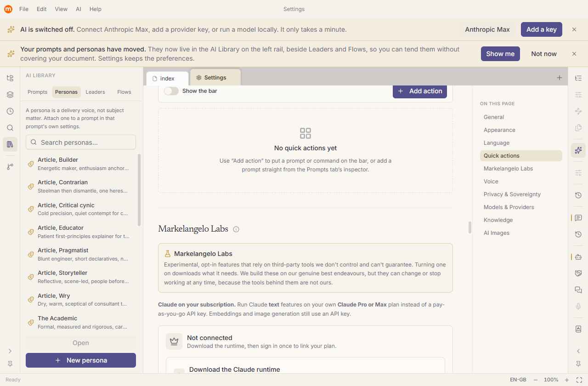Select the Settings document tab
The image size is (588, 386).
click(215, 78)
